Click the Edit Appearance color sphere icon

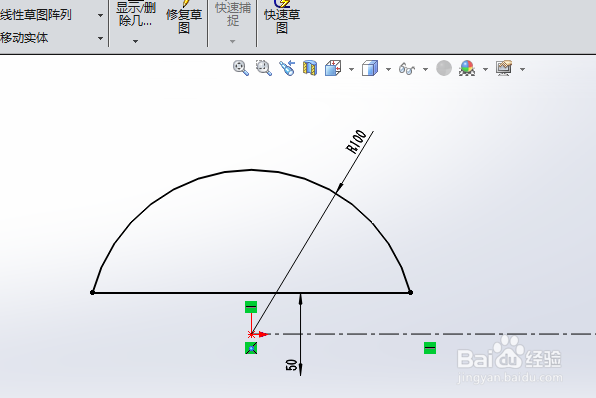[x=467, y=68]
